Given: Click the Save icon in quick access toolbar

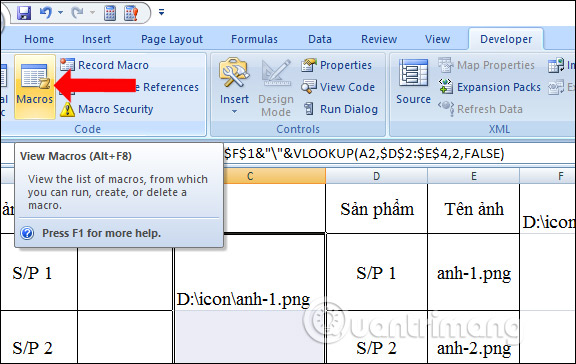Looking at the screenshot, I should 24,13.
